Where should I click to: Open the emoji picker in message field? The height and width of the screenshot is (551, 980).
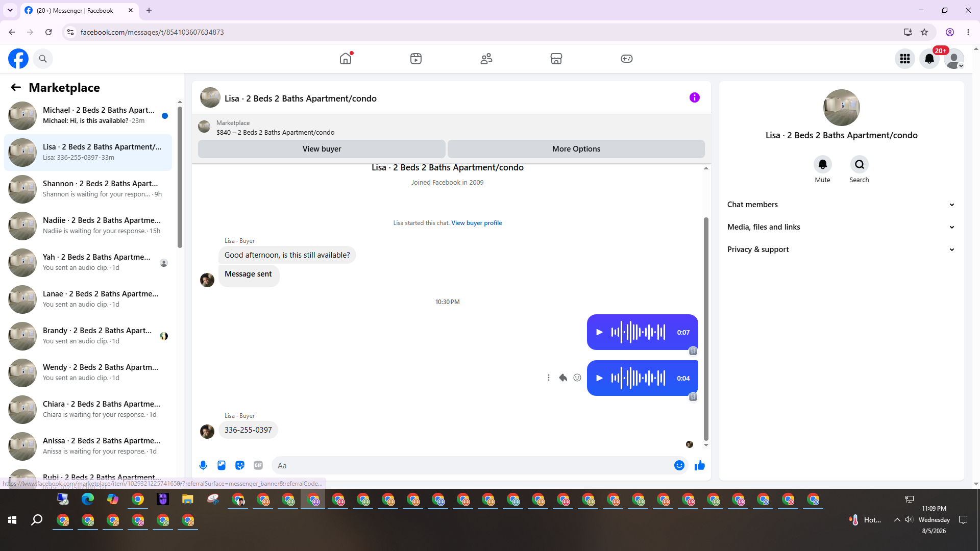pyautogui.click(x=679, y=465)
